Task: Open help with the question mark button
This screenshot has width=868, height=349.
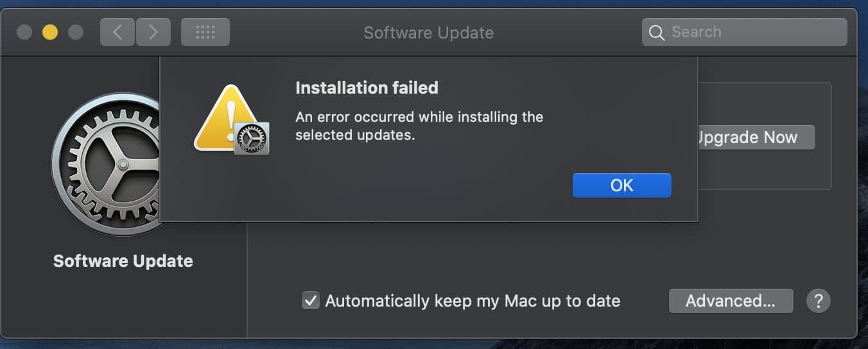Action: (818, 300)
